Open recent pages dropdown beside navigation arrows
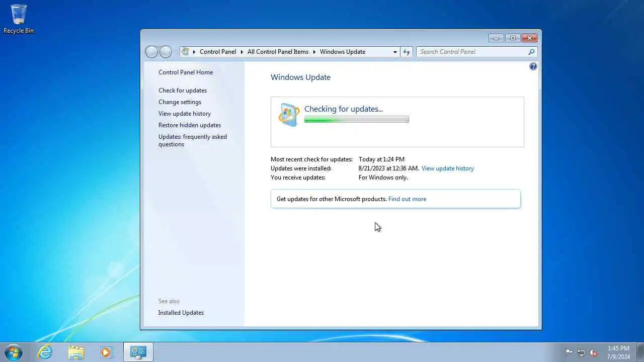 pos(176,52)
